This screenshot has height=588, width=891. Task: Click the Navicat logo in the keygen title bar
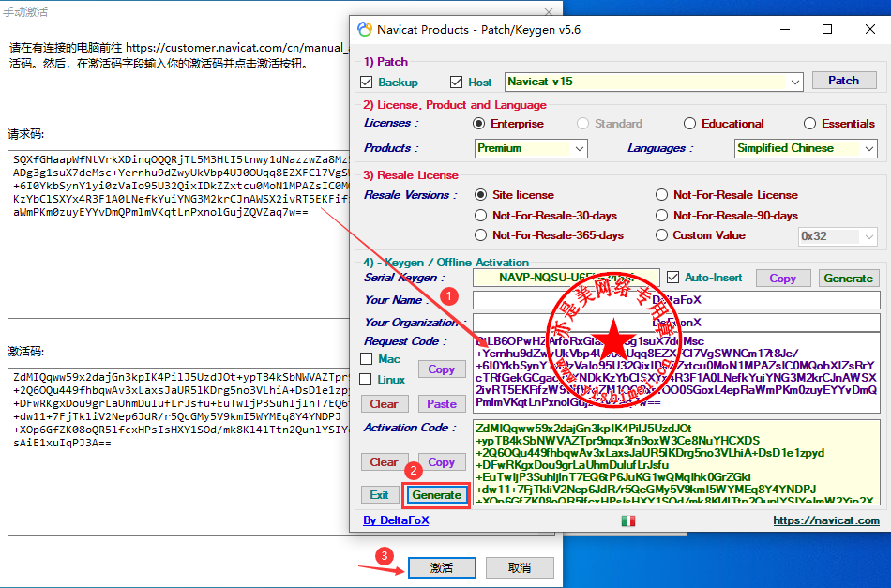(364, 30)
